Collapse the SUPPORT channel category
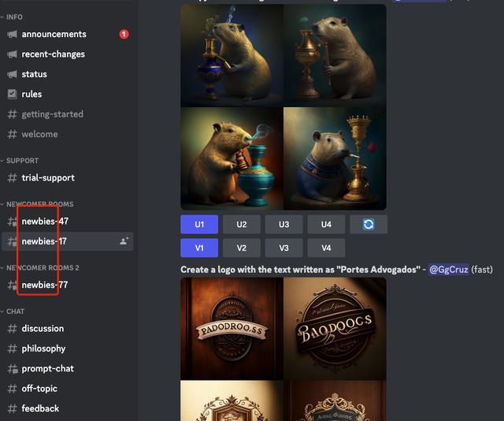Image resolution: width=504 pixels, height=421 pixels. [x=21, y=161]
